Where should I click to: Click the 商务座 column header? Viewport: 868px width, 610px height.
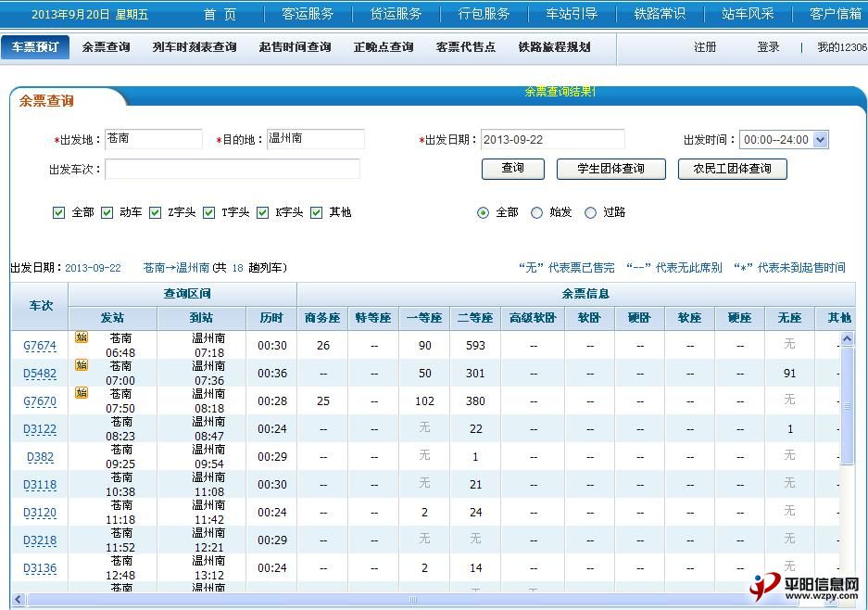[322, 318]
